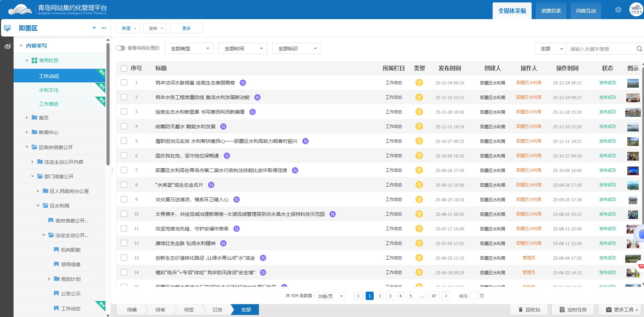Click the 机构职能 bookmark icon
Screen dimensions: 644x317
coord(56,250)
